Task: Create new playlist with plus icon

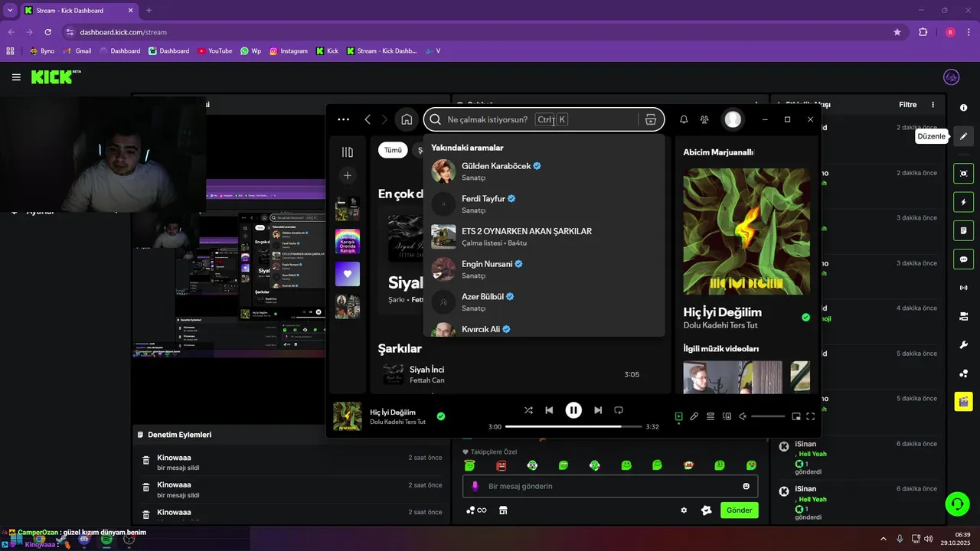Action: pos(348,175)
